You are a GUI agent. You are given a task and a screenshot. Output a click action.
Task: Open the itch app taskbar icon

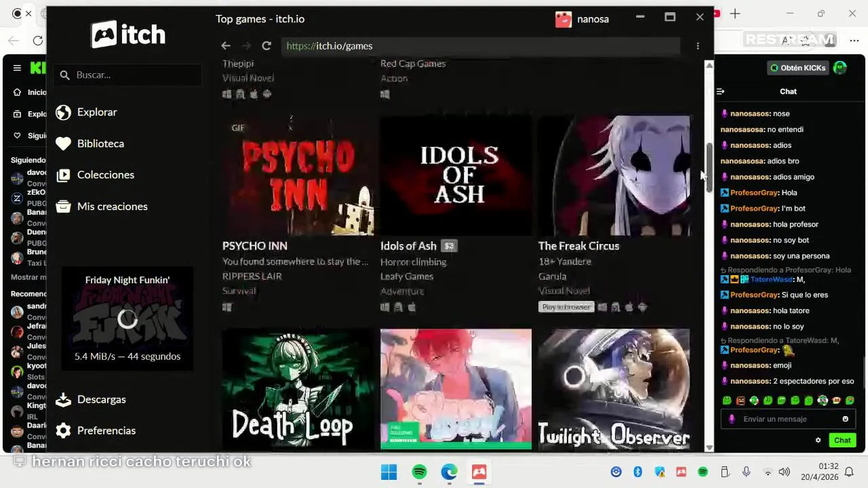[x=479, y=472]
